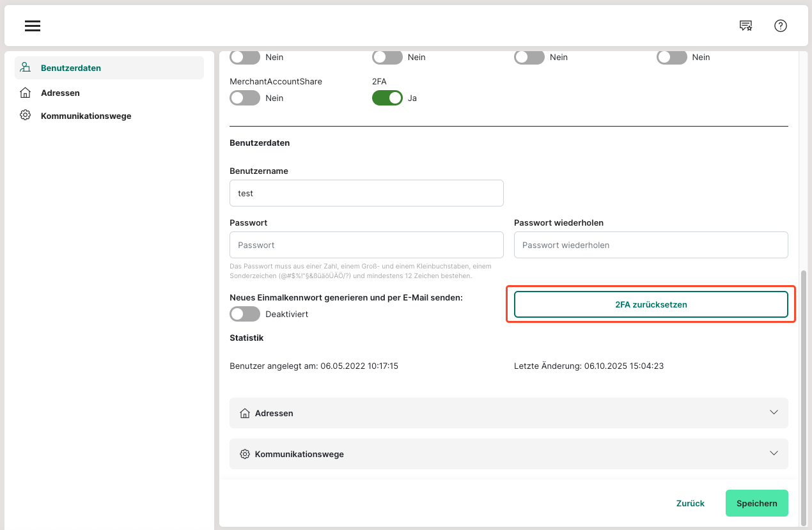
Task: Disable the 2FA toggle switch
Action: 387,98
